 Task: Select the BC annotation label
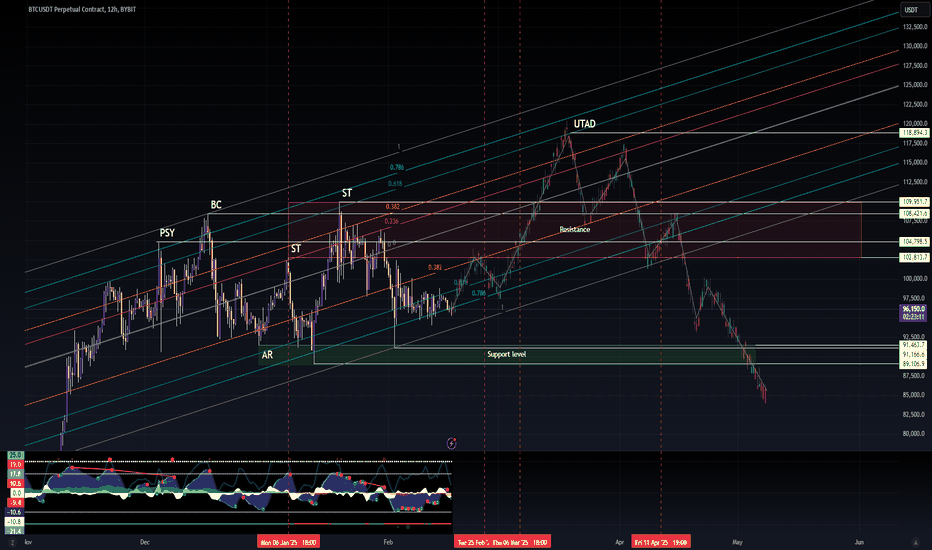216,205
